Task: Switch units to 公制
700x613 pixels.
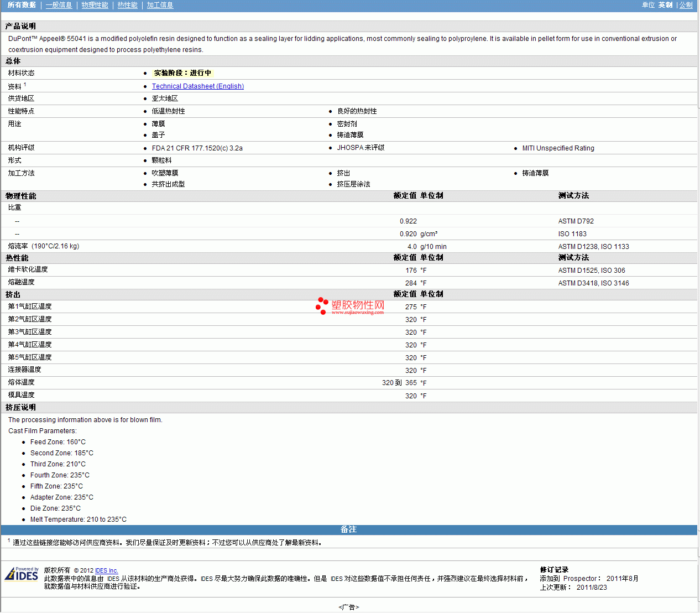Action: click(x=686, y=5)
